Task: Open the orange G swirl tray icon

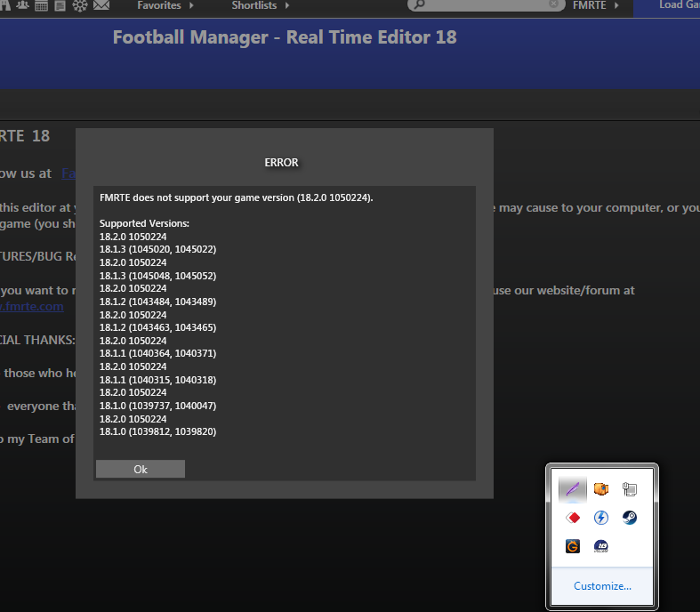Action: (x=573, y=546)
